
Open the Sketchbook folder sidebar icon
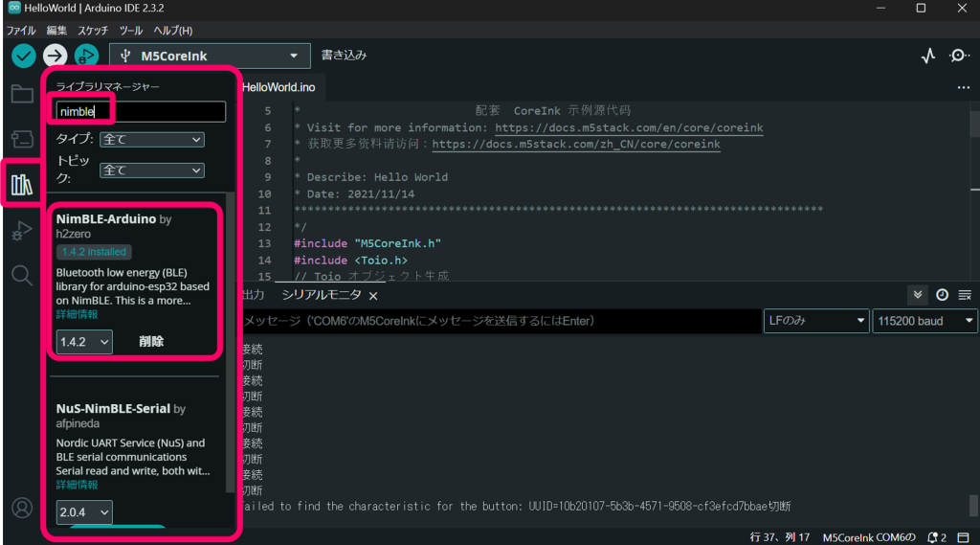[x=22, y=94]
